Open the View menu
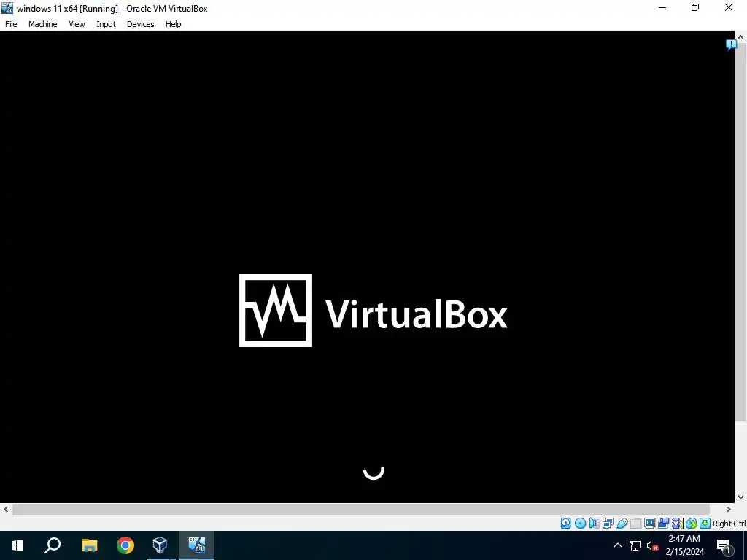Image resolution: width=747 pixels, height=560 pixels. pyautogui.click(x=77, y=24)
